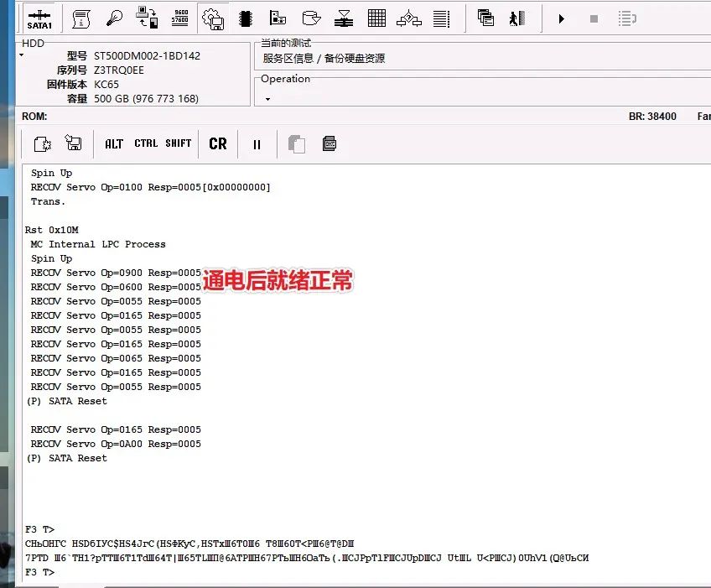Click the flowchart question-mark icon
This screenshot has width=711, height=588.
click(x=409, y=18)
